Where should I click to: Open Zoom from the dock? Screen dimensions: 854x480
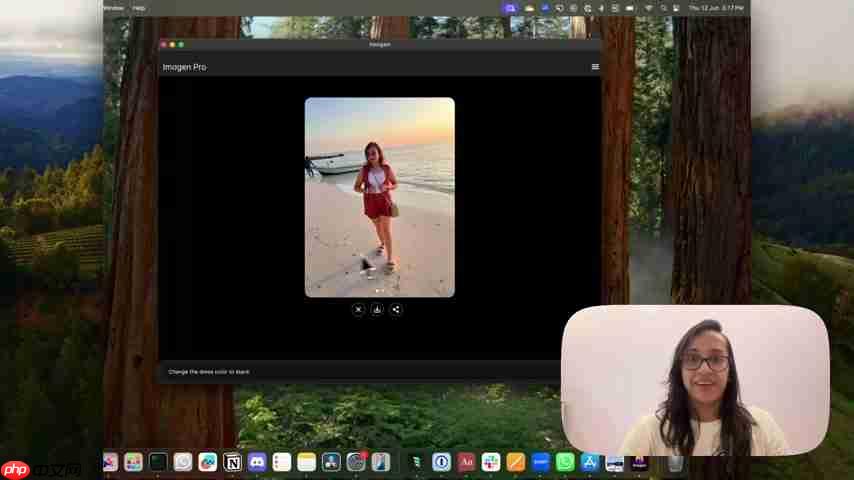pos(540,463)
